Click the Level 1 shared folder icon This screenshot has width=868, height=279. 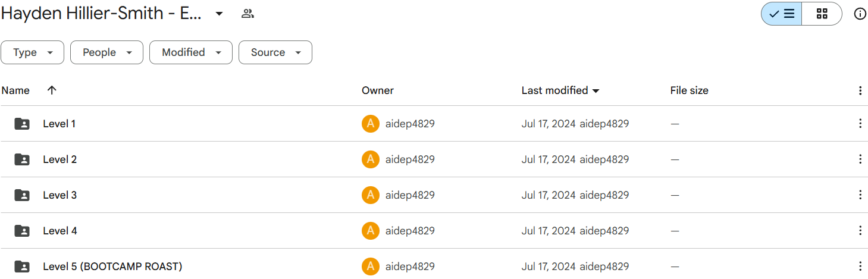point(22,124)
